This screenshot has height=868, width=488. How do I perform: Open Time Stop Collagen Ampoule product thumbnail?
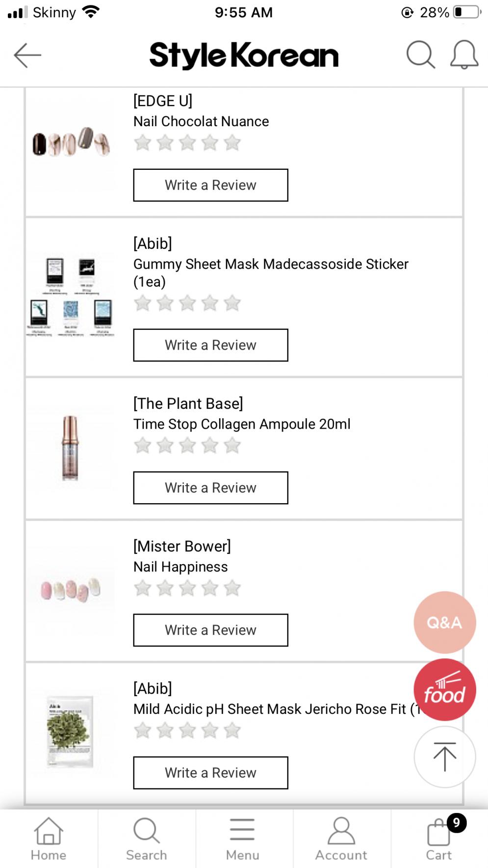pyautogui.click(x=71, y=448)
